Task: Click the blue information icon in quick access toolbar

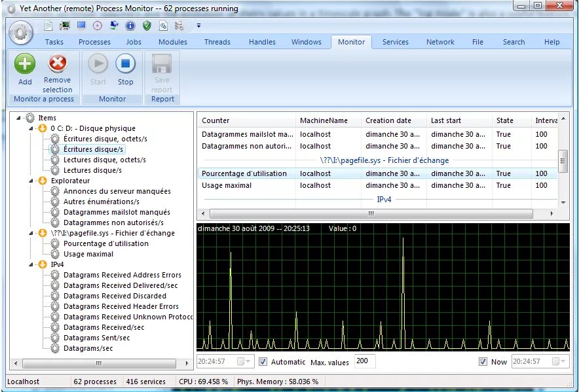Action: click(x=130, y=26)
